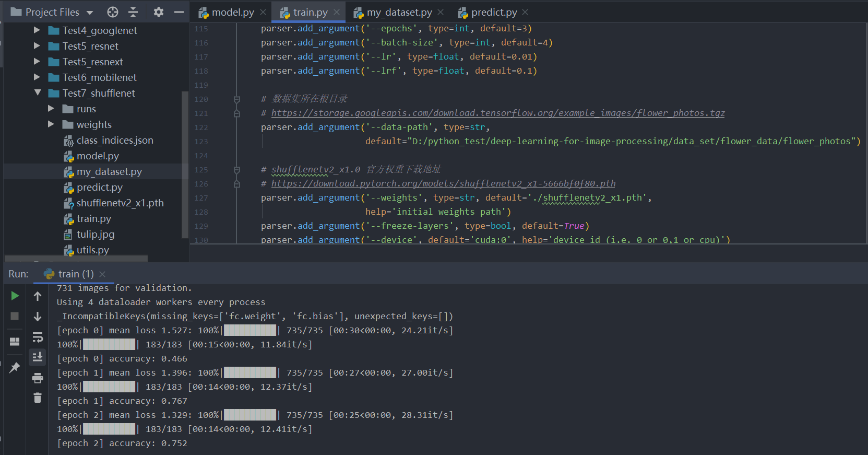
Task: Stop the running process icon
Action: pyautogui.click(x=15, y=316)
